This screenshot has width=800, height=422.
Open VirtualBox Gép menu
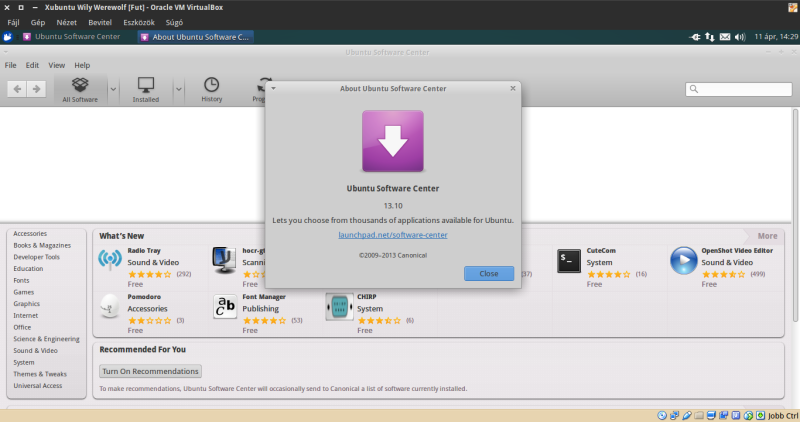click(38, 22)
